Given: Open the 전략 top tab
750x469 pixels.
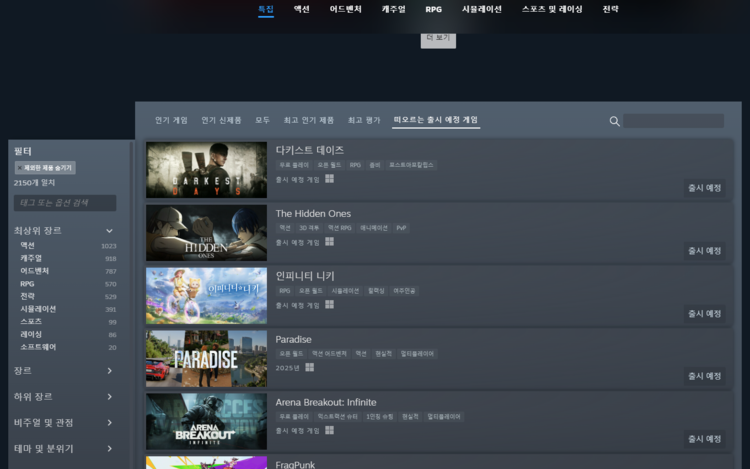Looking at the screenshot, I should [610, 9].
